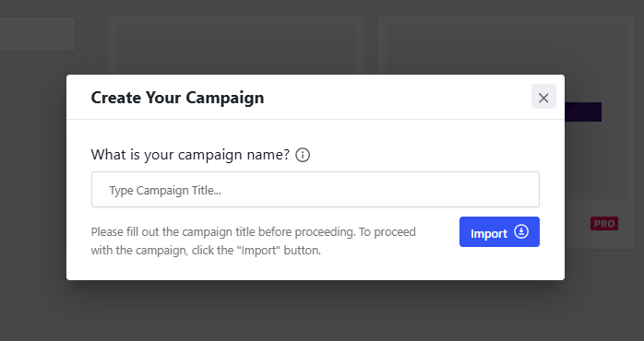This screenshot has width=644, height=341.
Task: Click the dimmed overlay below the dialog to dismiss
Action: [x=316, y=312]
